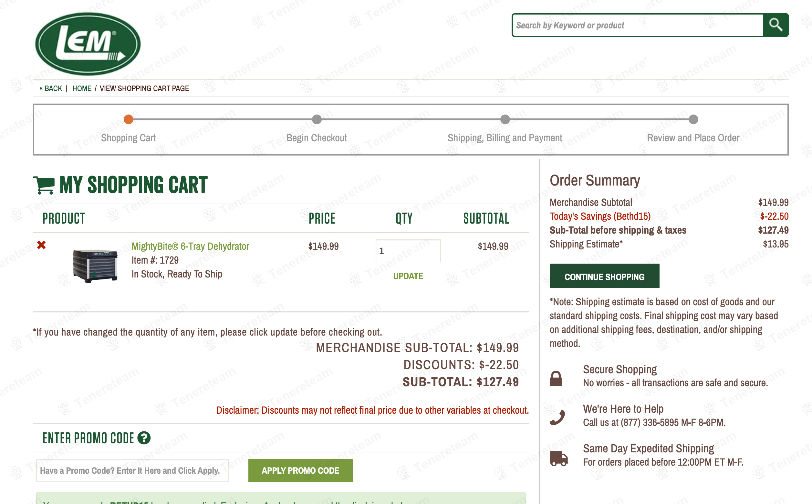Screen dimensions: 812x504
Task: Select the Begin Checkout step marker
Action: click(x=317, y=119)
